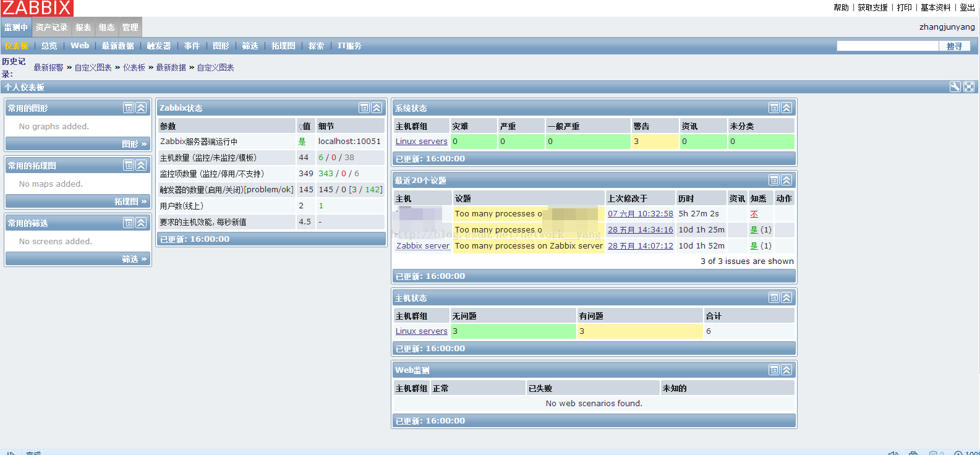This screenshot has height=455, width=980.
Task: Open Linux servers in 主机状态 table
Action: pos(422,331)
